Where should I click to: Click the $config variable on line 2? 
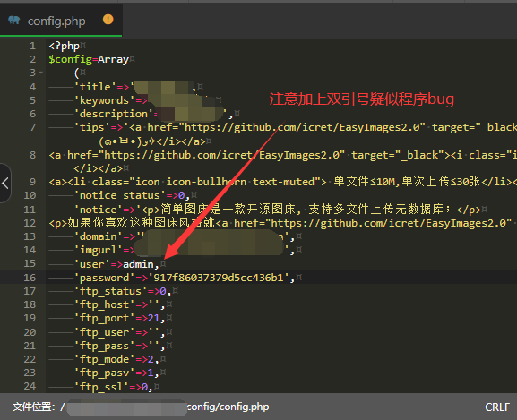pos(70,59)
